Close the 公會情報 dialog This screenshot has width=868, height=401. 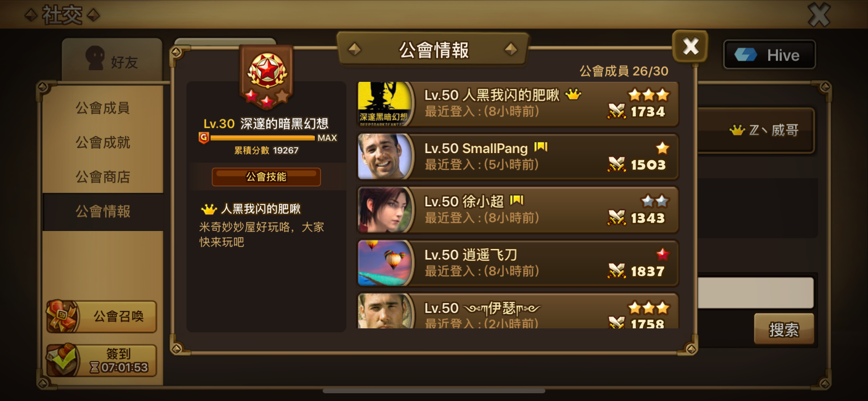pos(690,46)
